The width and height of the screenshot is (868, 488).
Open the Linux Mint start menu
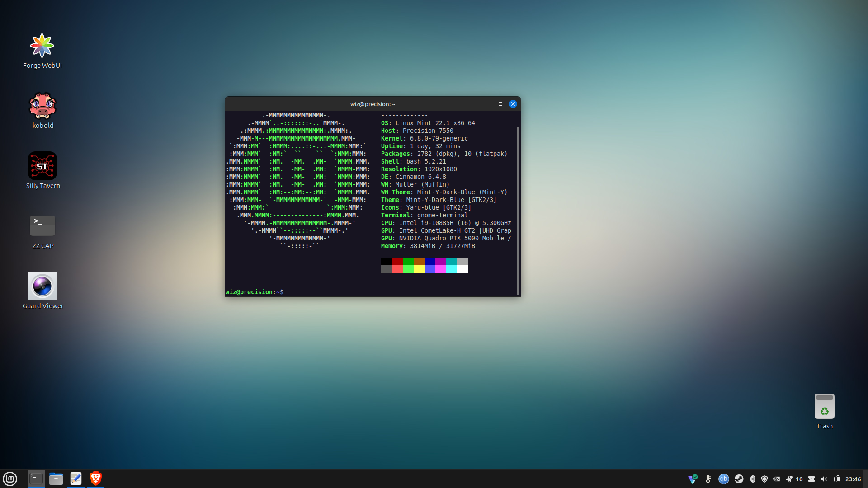click(x=10, y=479)
